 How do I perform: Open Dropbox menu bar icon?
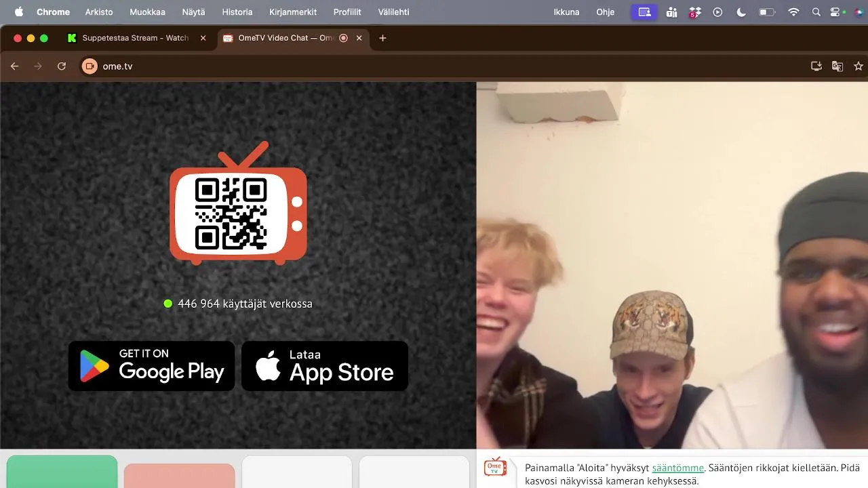pos(694,12)
